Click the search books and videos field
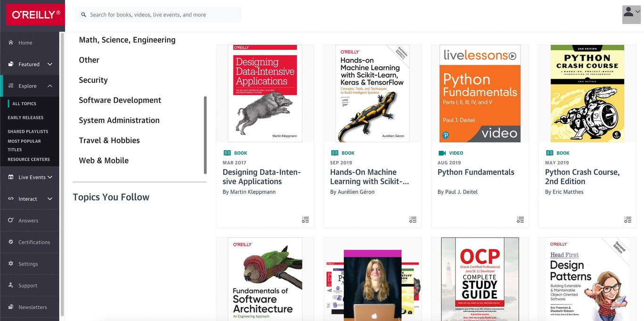The width and height of the screenshot is (644, 321). pyautogui.click(x=158, y=15)
